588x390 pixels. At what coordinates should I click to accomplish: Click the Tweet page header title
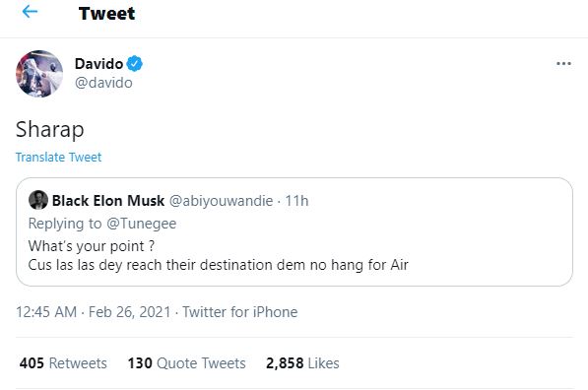click(107, 14)
